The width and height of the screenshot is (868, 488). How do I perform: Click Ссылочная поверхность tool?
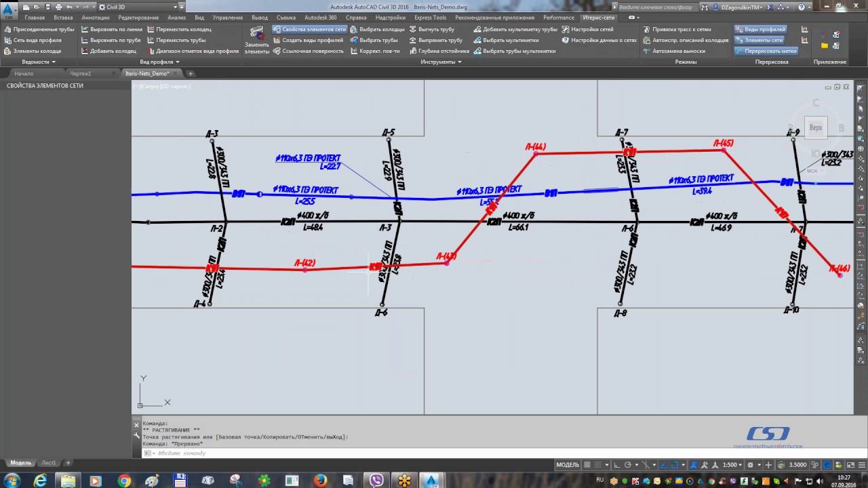[308, 51]
